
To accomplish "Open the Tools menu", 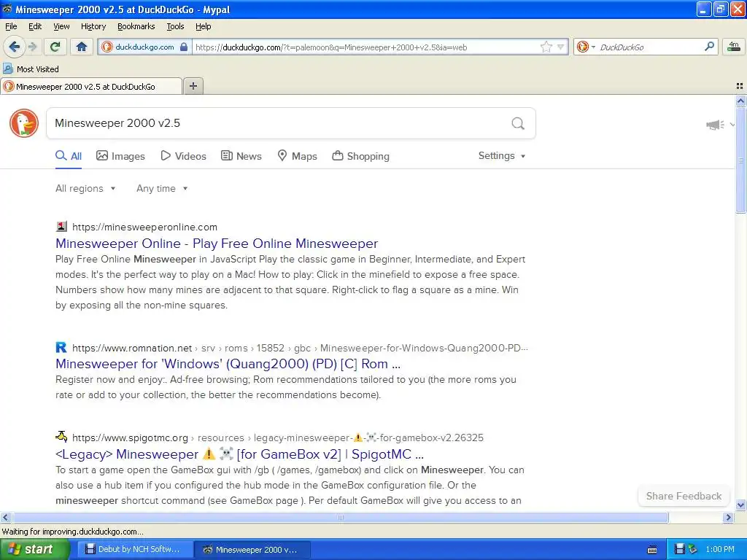I will (175, 26).
